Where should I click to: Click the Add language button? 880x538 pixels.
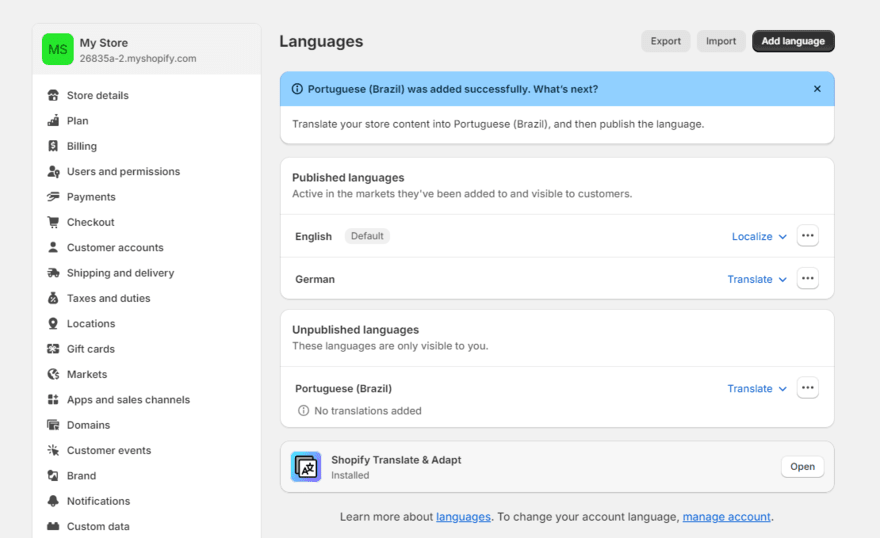(x=793, y=41)
